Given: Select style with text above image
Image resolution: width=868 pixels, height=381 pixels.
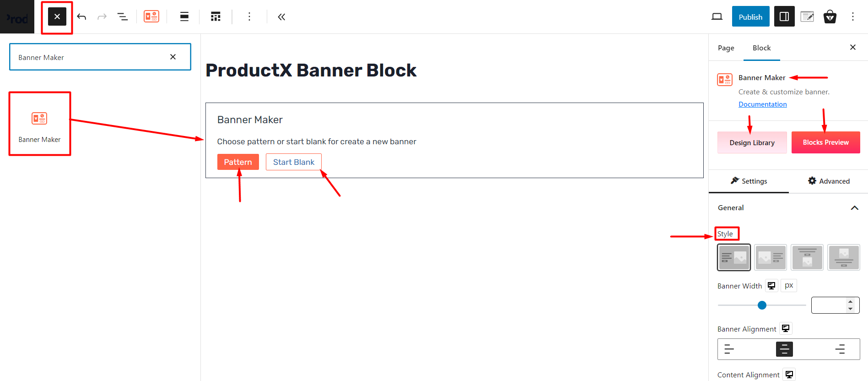Looking at the screenshot, I should pos(807,257).
